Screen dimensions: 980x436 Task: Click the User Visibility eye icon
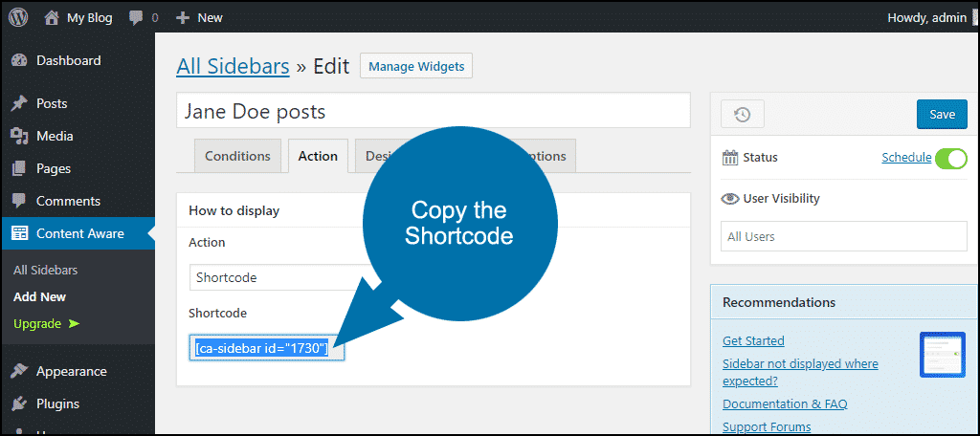tap(730, 199)
